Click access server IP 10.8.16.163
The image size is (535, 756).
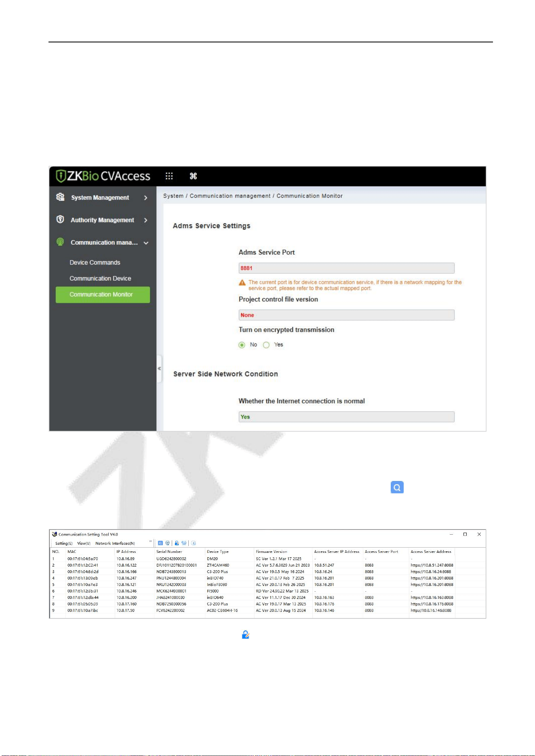324,598
